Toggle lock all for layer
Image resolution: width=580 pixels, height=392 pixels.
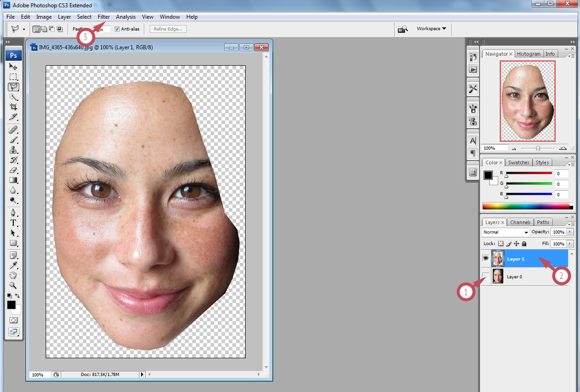coord(524,244)
